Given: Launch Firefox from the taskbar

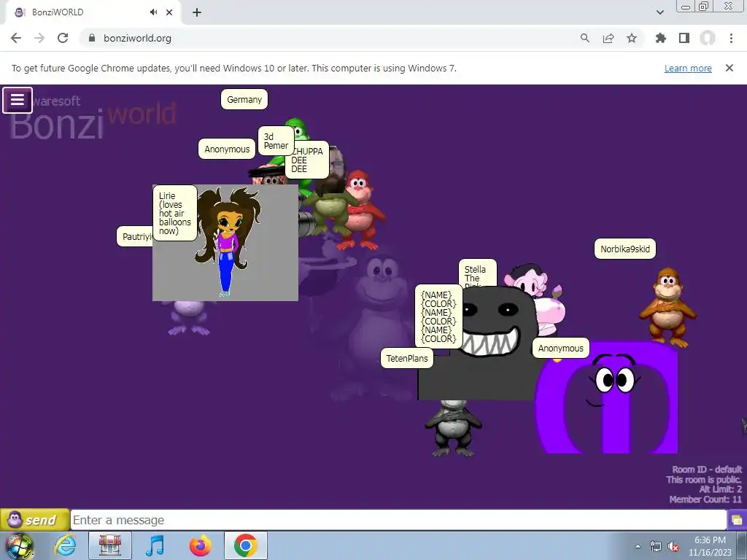Looking at the screenshot, I should point(201,545).
